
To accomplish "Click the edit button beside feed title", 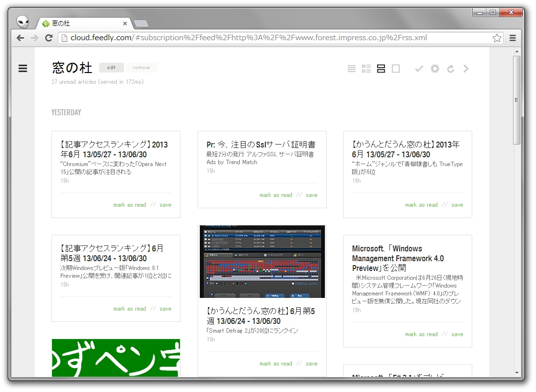I will click(x=111, y=68).
